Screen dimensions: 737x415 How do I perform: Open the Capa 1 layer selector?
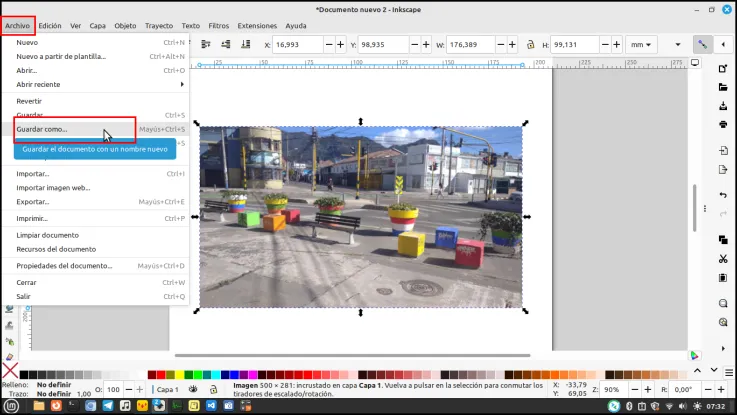tap(167, 389)
